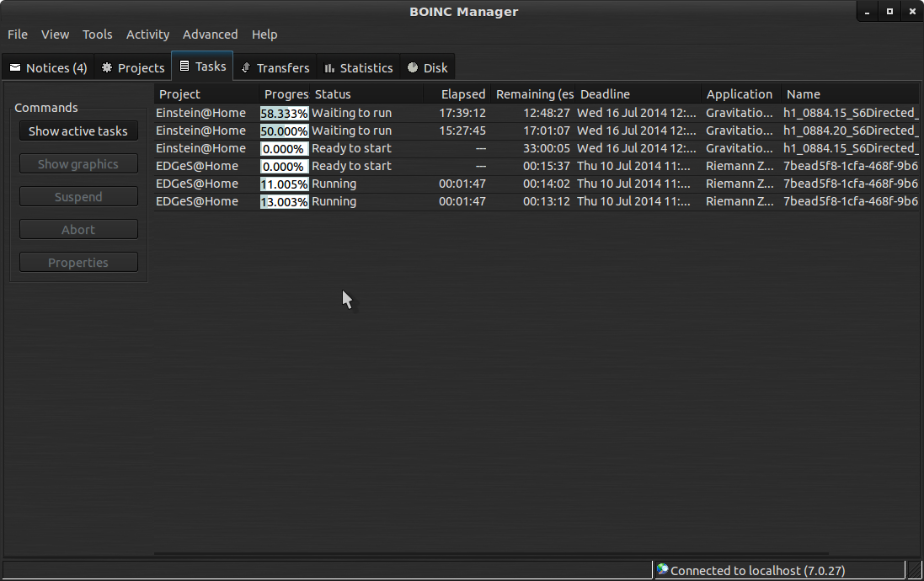Click the envelope icon on Notices tab

[x=15, y=67]
